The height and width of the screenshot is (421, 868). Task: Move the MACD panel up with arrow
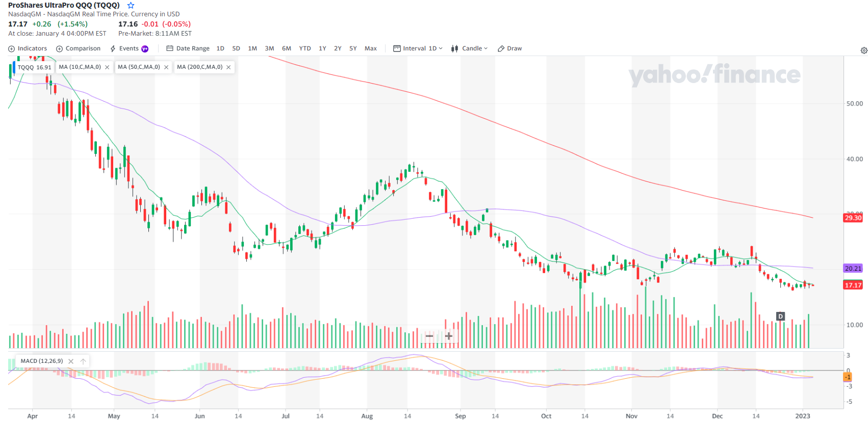coord(83,361)
